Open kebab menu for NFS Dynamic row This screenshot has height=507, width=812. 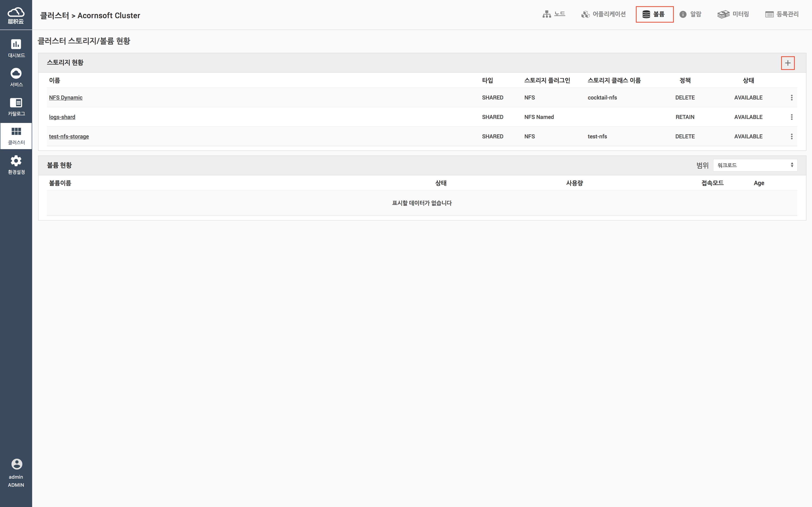[x=791, y=98]
